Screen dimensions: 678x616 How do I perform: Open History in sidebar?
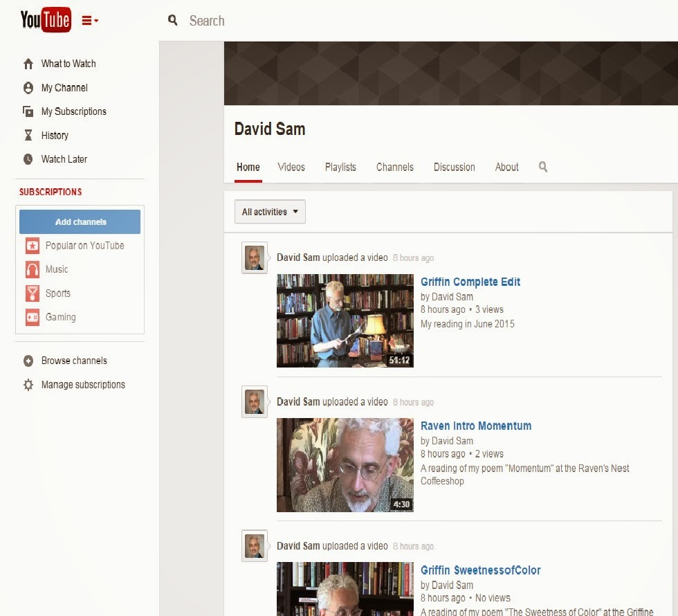[55, 136]
